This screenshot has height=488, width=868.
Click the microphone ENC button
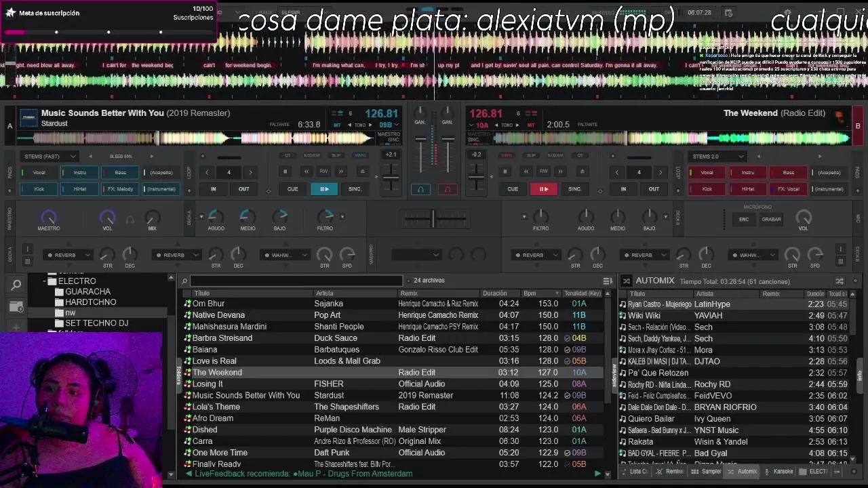tap(744, 219)
